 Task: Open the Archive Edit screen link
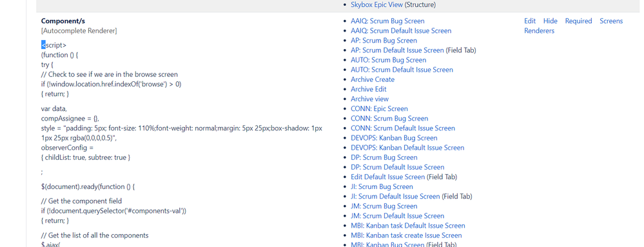pyautogui.click(x=368, y=89)
